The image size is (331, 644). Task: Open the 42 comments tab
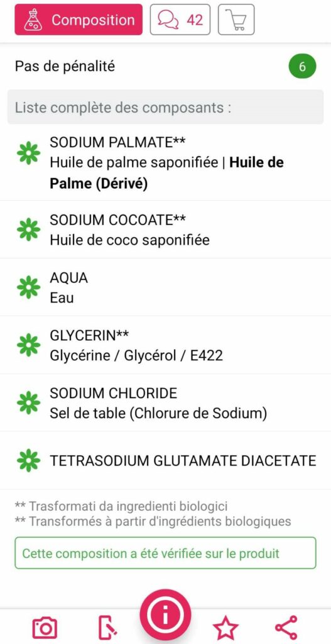coord(180,19)
